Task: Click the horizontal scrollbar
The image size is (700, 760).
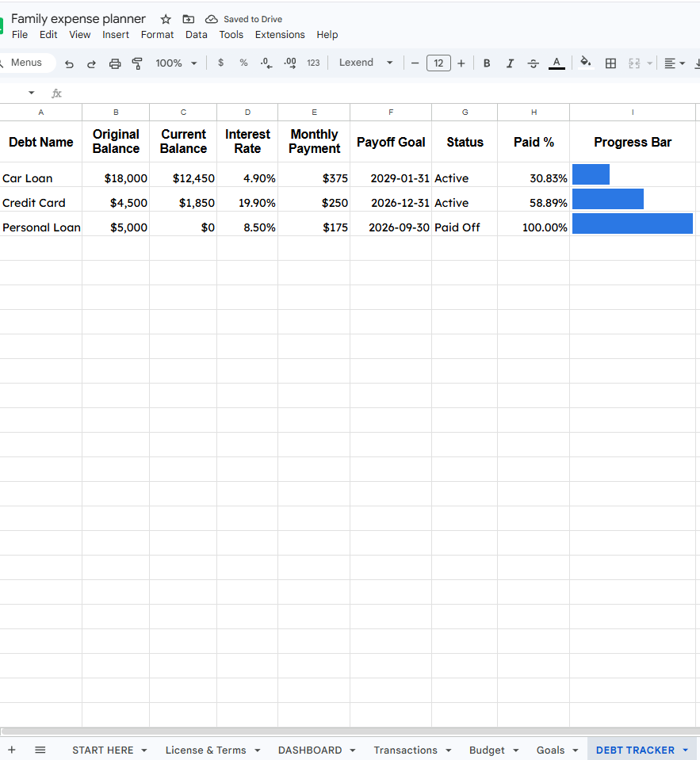Action: tap(350, 731)
